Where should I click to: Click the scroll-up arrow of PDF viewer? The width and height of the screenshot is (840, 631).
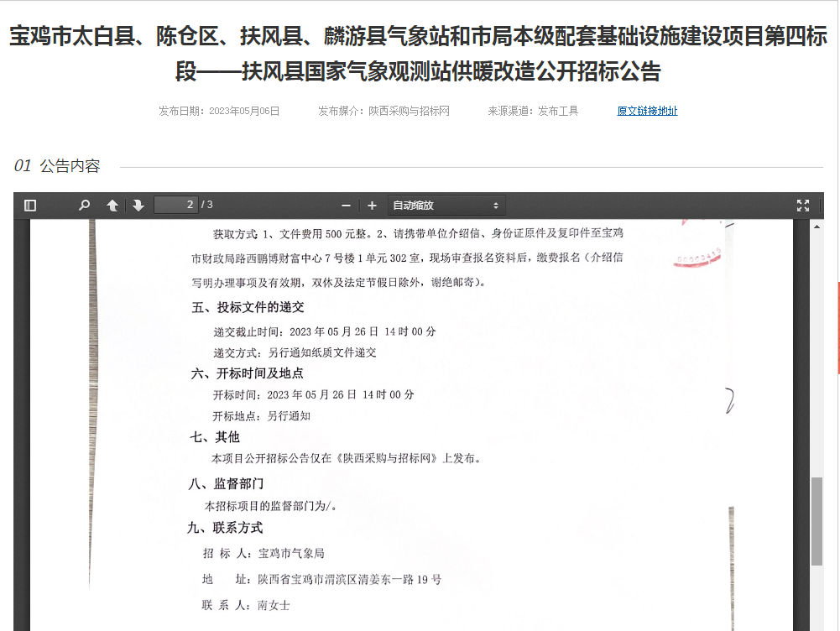point(817,227)
